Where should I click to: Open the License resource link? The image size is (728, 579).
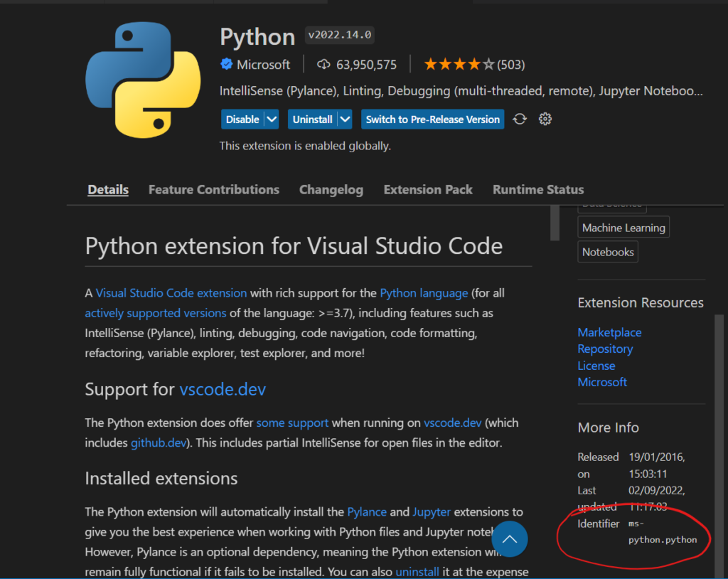[x=596, y=366]
